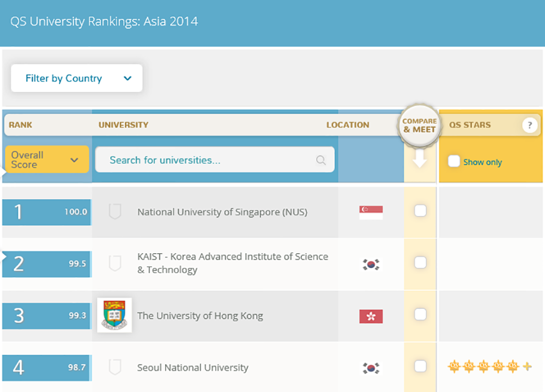Open KAIST - Korea Advanced Institute link
545x392 pixels.
[x=233, y=263]
